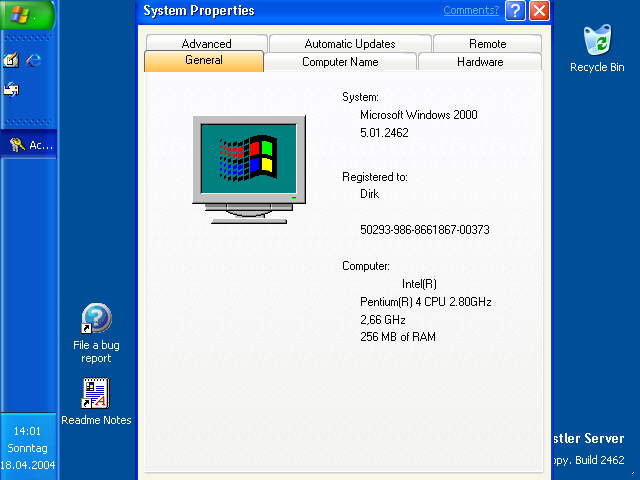Viewport: 640px width, 480px height.
Task: Open the Recycle Bin desktop icon
Action: [x=597, y=49]
